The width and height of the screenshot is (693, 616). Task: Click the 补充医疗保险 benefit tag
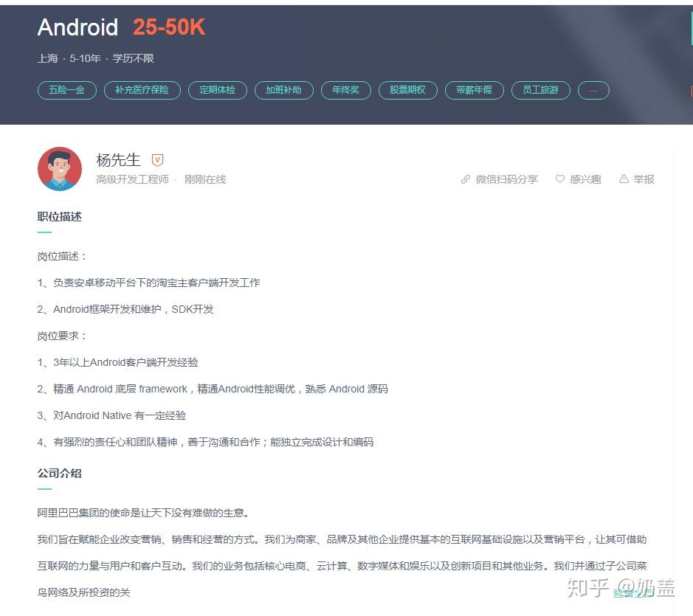[x=142, y=90]
